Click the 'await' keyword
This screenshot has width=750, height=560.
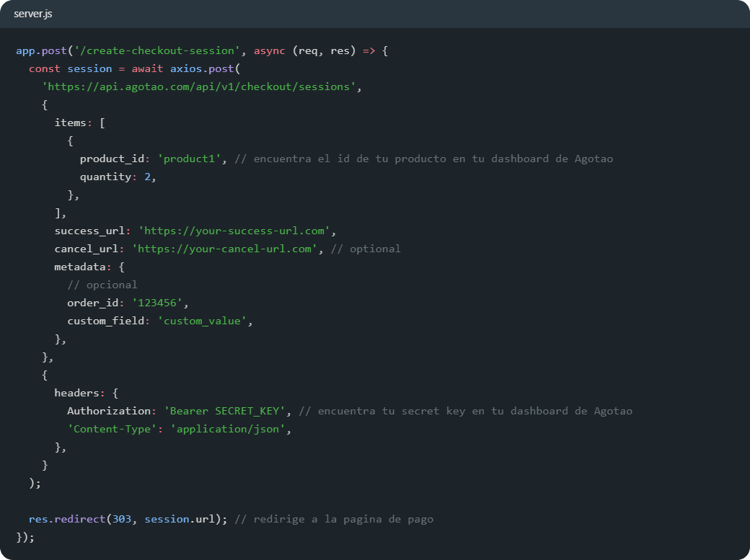pos(147,69)
